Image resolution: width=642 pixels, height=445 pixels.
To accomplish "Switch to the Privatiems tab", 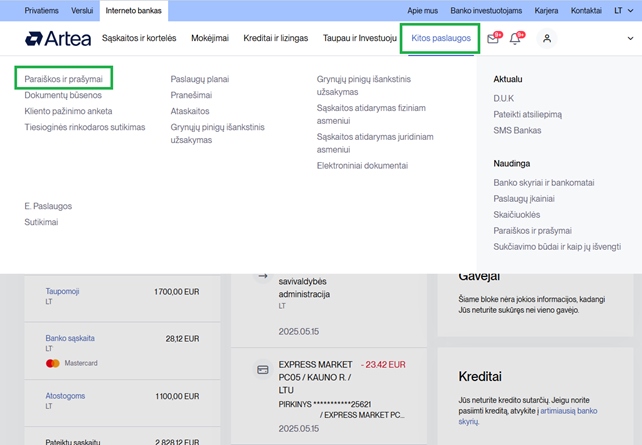I will tap(41, 11).
